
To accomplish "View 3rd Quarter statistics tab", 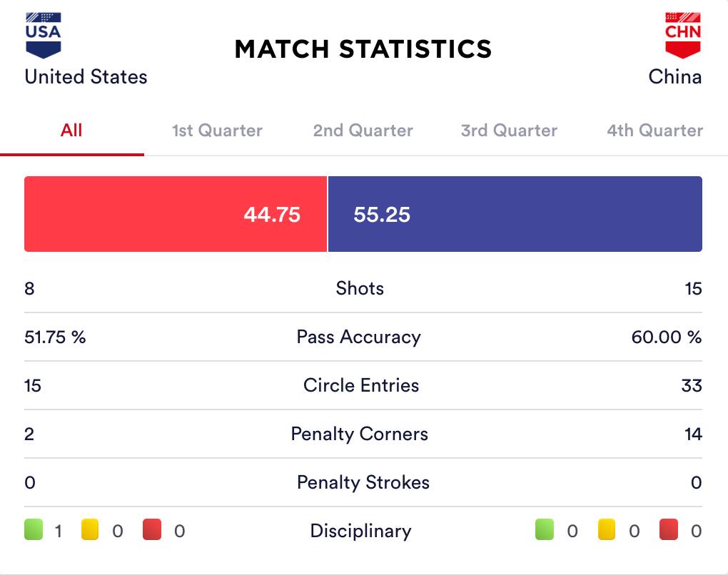I will pos(509,131).
